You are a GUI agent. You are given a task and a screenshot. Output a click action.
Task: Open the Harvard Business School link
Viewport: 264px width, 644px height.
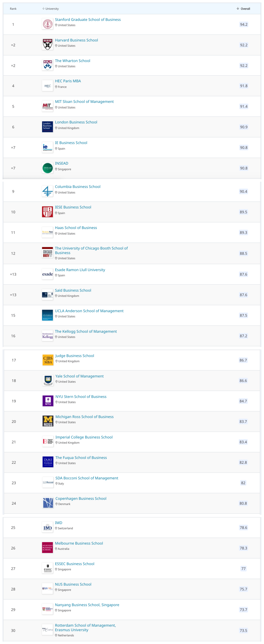76,40
